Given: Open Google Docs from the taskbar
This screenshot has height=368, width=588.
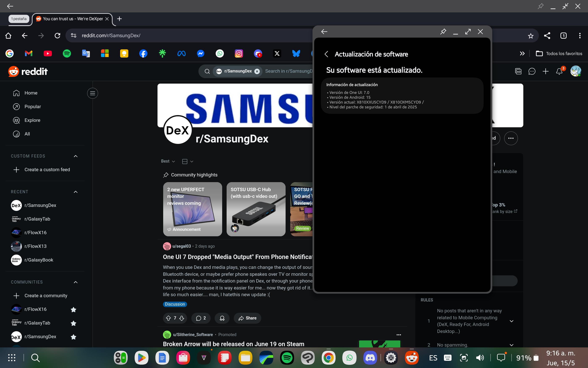Looking at the screenshot, I should (x=162, y=357).
